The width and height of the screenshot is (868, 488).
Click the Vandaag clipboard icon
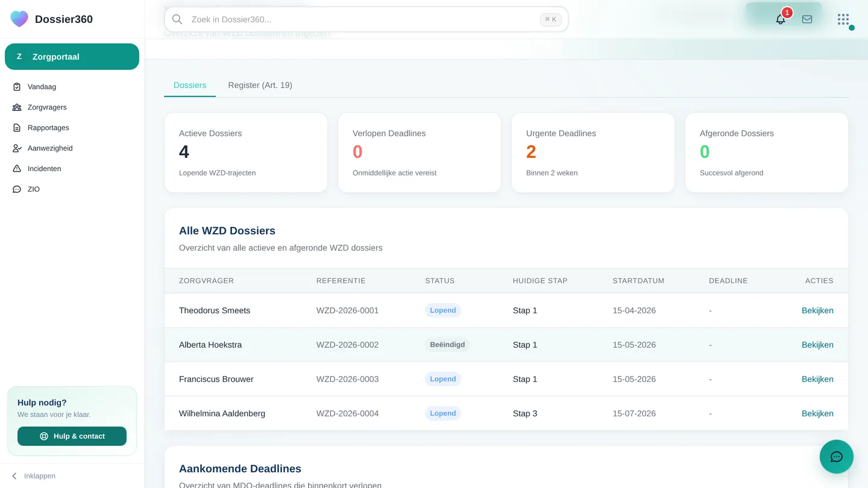point(17,87)
